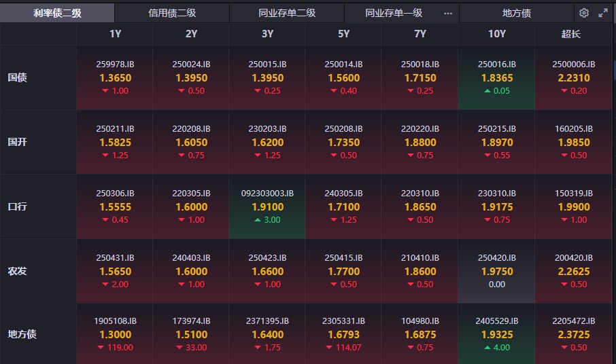Select the 1Y column header
The height and width of the screenshot is (364, 616).
click(x=115, y=34)
